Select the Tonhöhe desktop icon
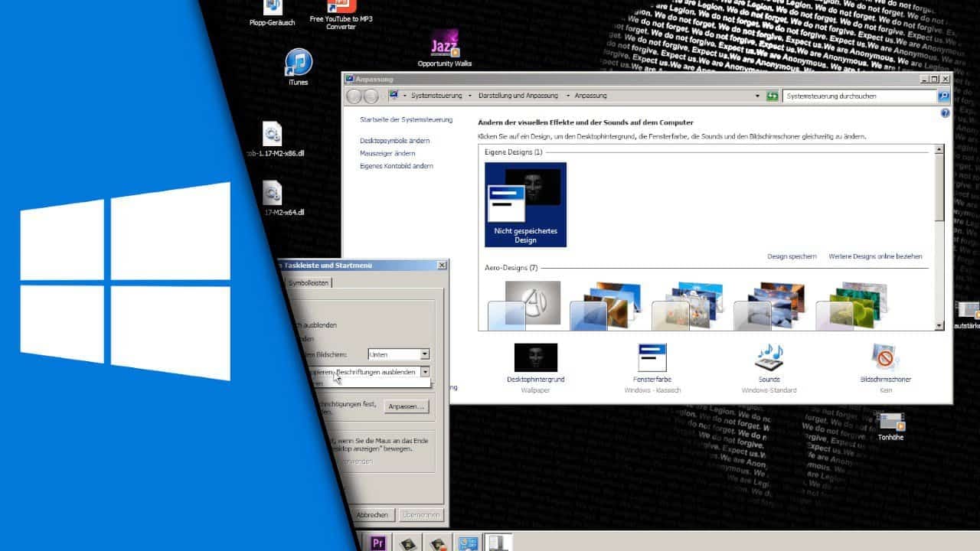The width and height of the screenshot is (980, 551). [890, 425]
